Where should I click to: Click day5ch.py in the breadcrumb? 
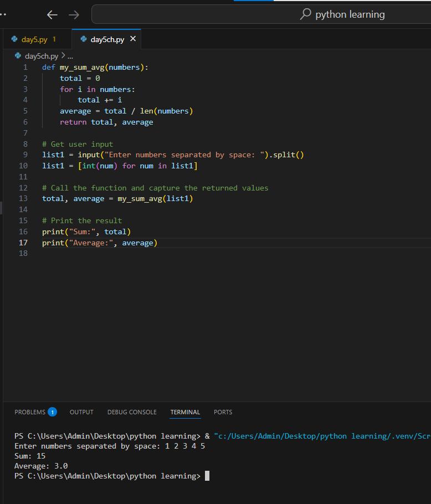point(42,56)
